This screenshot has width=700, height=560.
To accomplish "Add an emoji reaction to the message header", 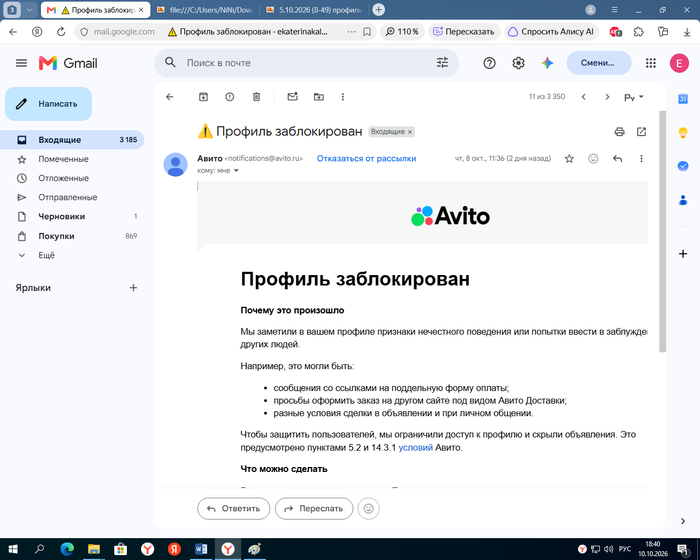I will 593,159.
